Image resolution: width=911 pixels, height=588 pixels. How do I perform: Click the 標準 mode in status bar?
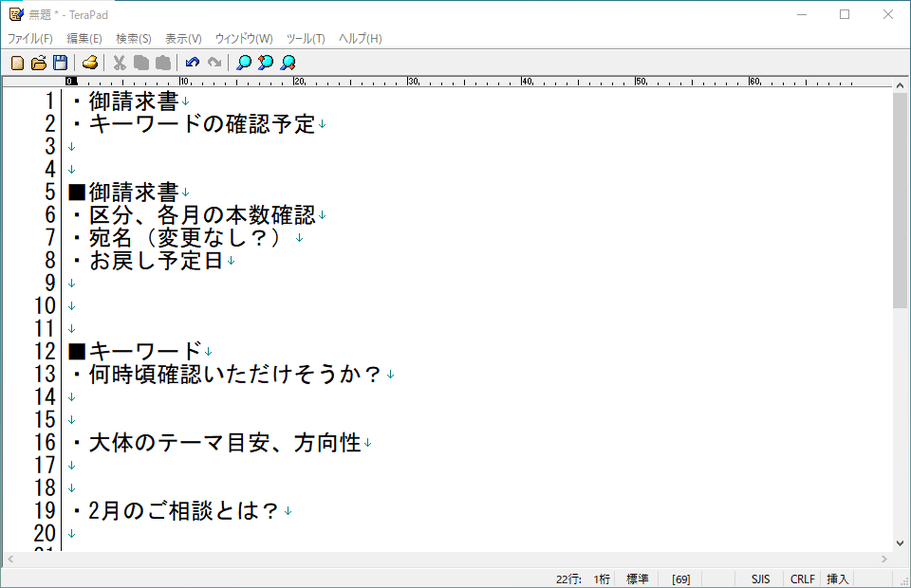tap(638, 579)
